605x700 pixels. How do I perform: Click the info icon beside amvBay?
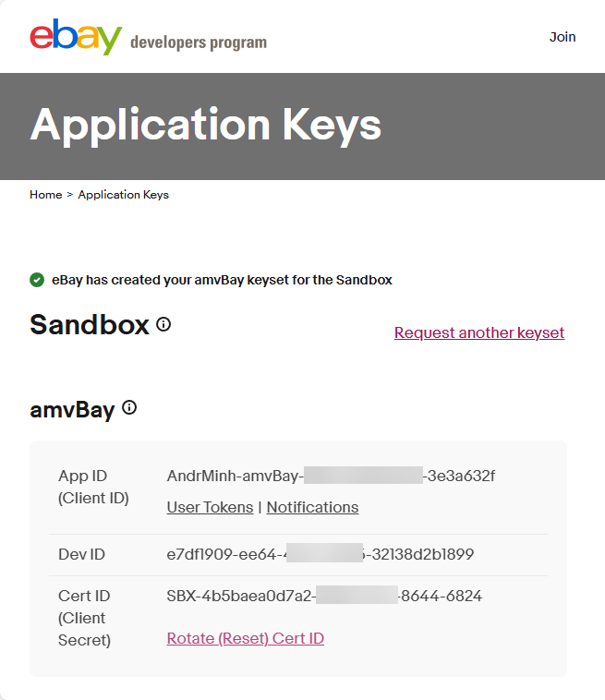point(129,407)
